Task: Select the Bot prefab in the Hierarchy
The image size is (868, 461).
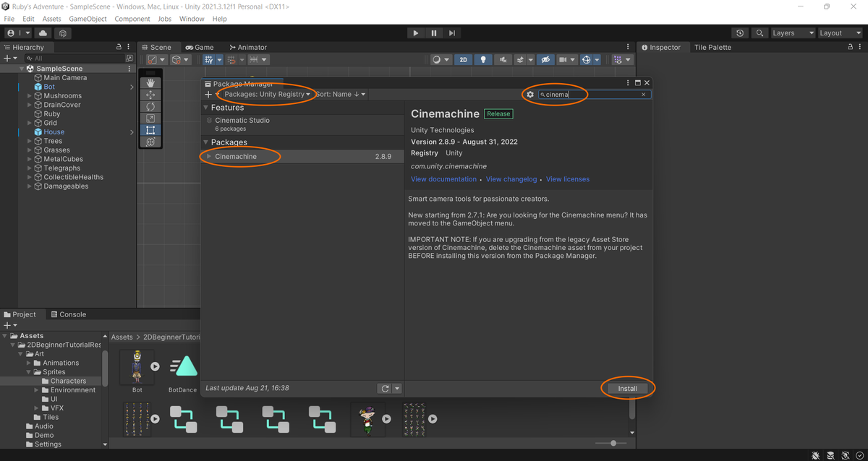Action: click(x=49, y=87)
